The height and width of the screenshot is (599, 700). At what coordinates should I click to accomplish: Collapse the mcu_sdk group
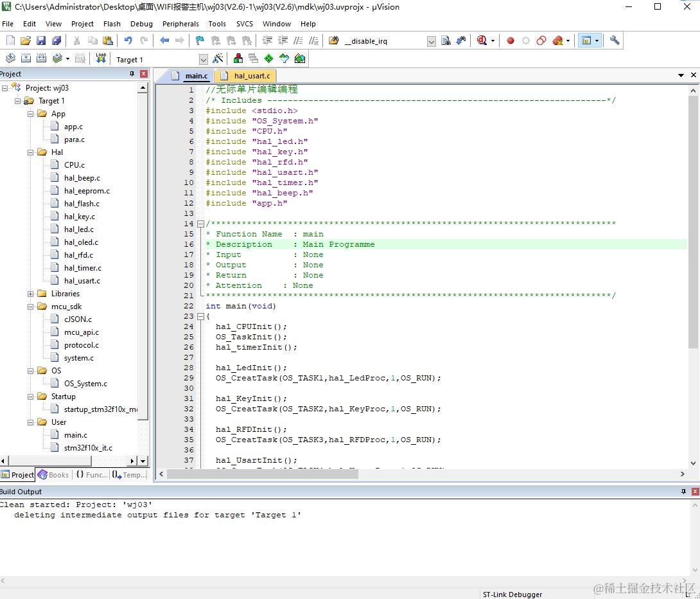pos(30,307)
